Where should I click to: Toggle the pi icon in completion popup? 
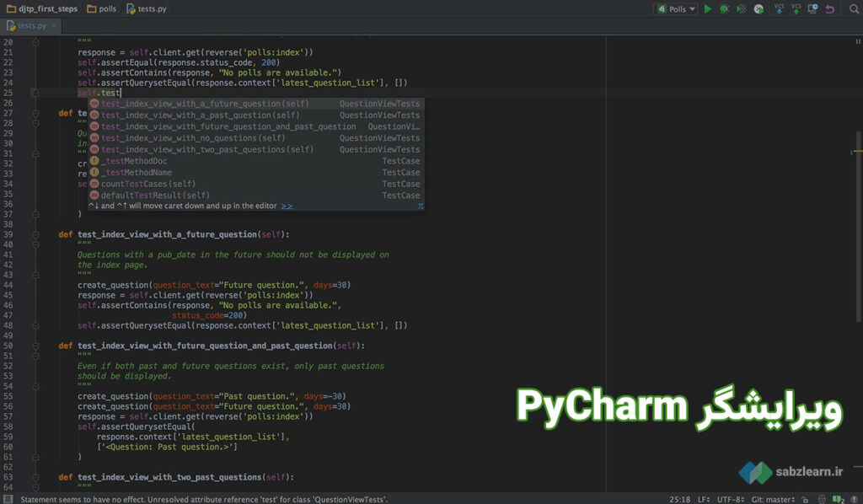click(421, 206)
